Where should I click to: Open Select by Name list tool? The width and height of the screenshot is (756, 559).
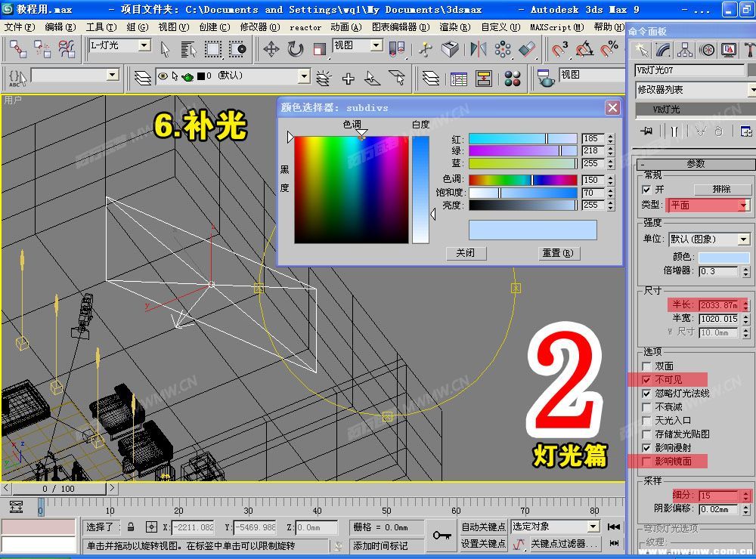(x=188, y=49)
